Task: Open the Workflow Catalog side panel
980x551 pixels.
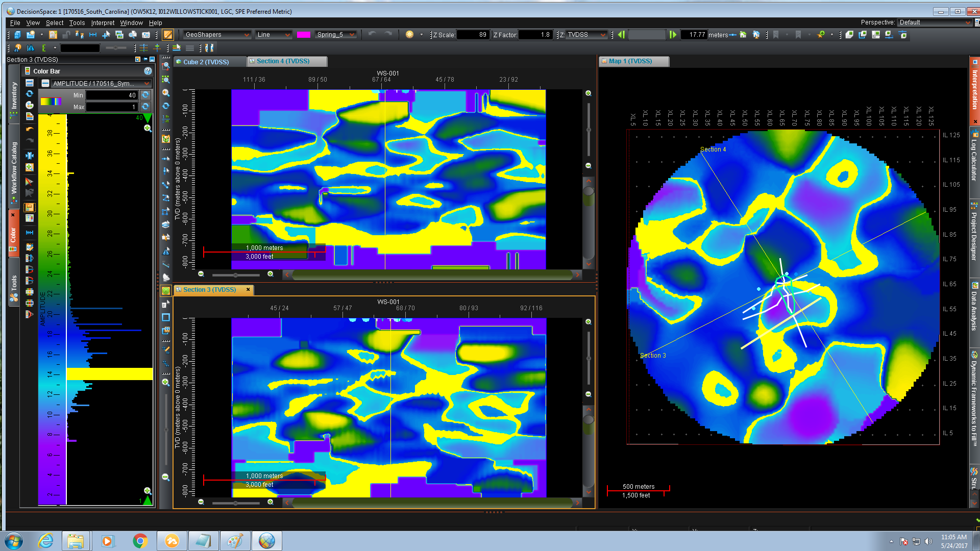Action: click(x=14, y=168)
